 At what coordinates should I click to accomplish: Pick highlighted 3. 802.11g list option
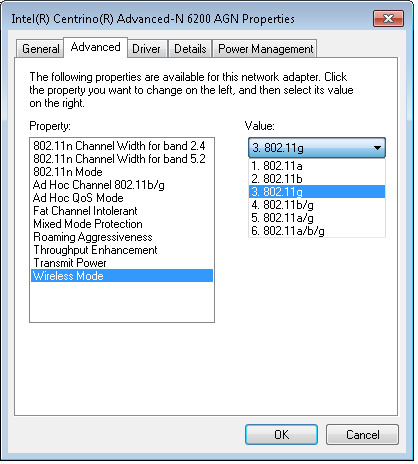317,192
